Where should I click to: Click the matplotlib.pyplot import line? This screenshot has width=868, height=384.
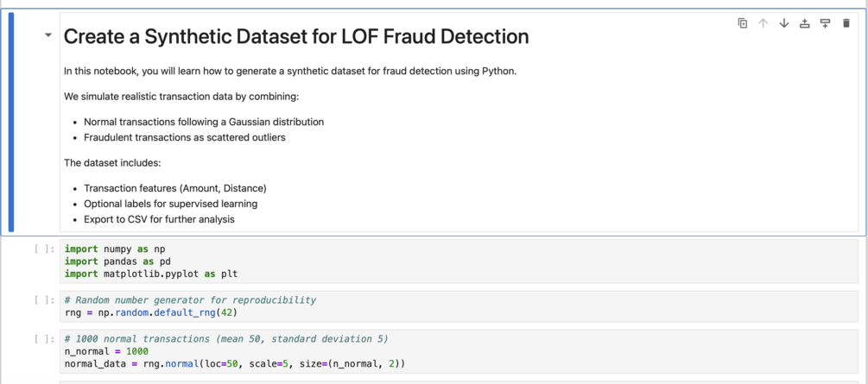(150, 274)
